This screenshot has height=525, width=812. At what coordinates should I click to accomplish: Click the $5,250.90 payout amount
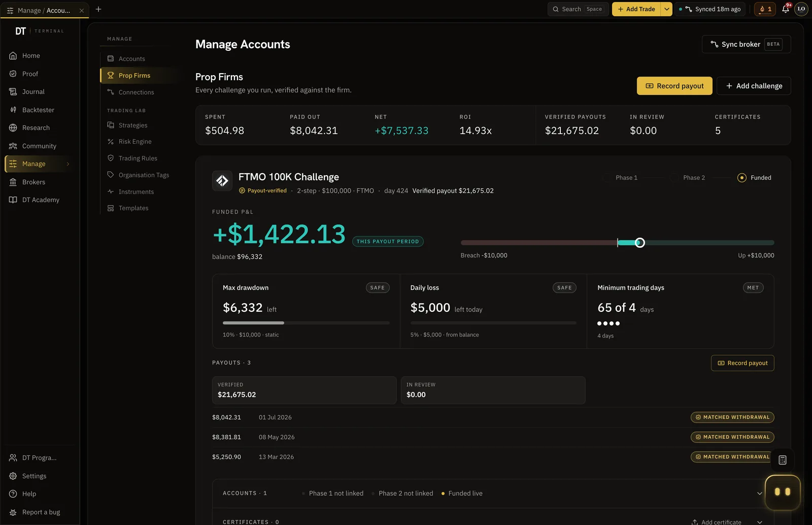pyautogui.click(x=226, y=457)
